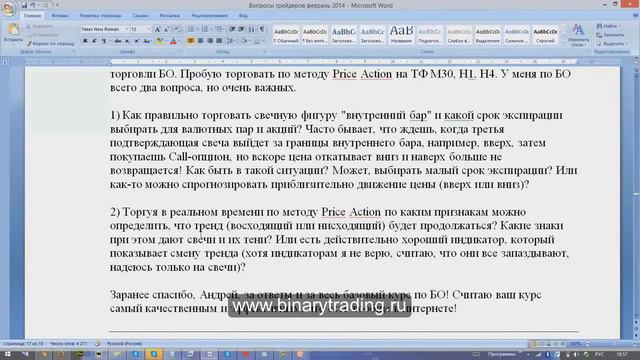Increase font size with the grow icon
Image resolution: width=640 pixels, height=360 pixels.
coord(157,29)
